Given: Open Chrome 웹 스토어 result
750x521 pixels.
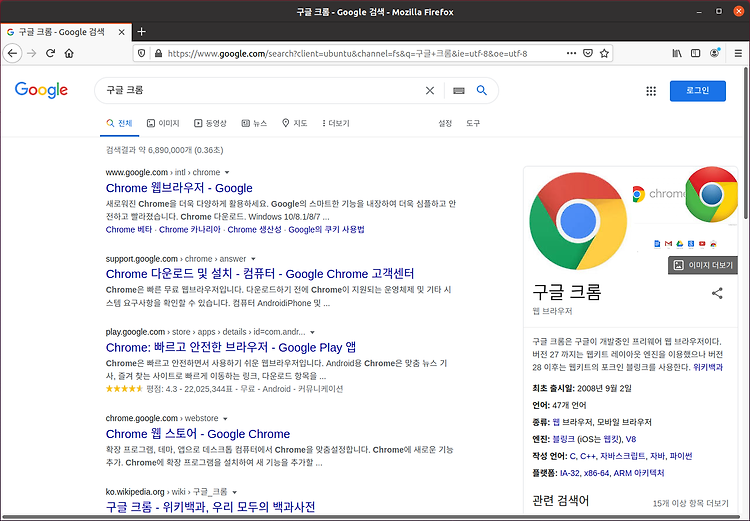Looking at the screenshot, I should point(198,434).
